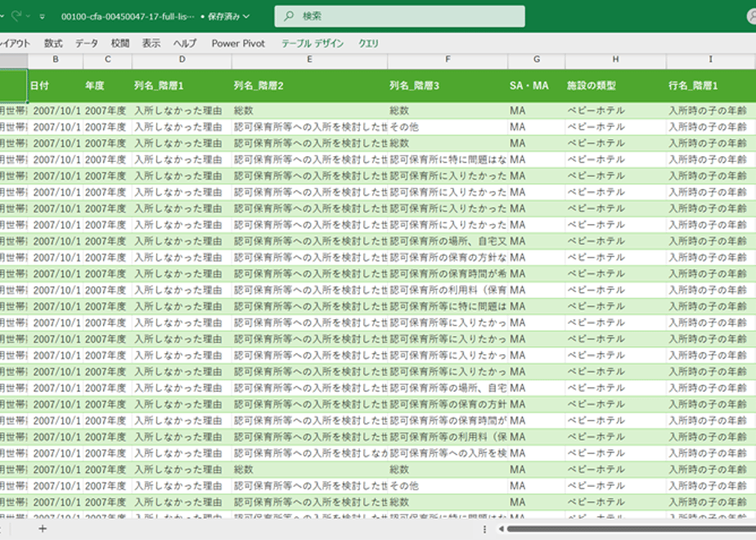Open the クエリ tab

368,43
